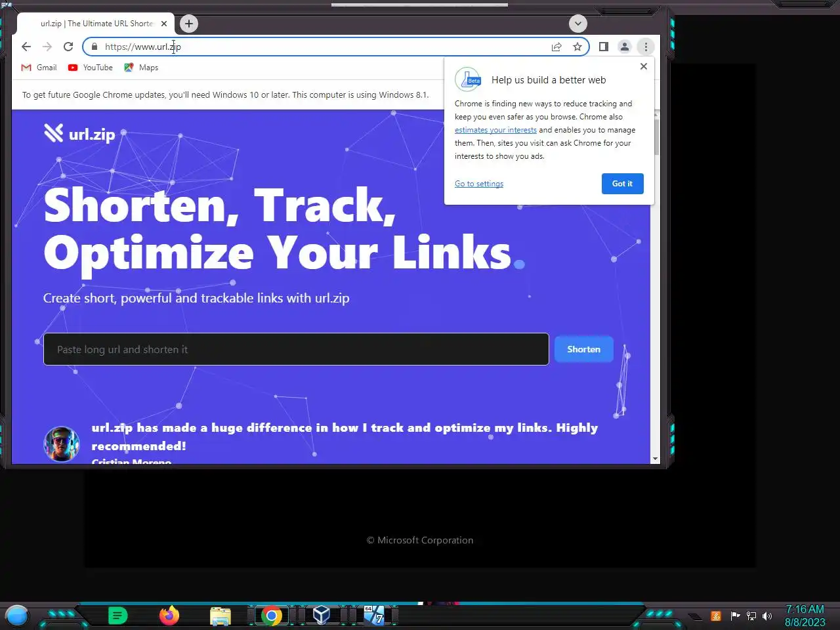This screenshot has width=840, height=630.
Task: Open the green notes app in taskbar
Action: coord(117,616)
